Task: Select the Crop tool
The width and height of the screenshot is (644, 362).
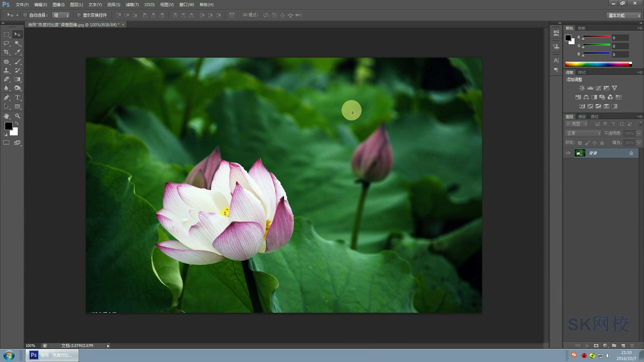Action: click(x=6, y=52)
